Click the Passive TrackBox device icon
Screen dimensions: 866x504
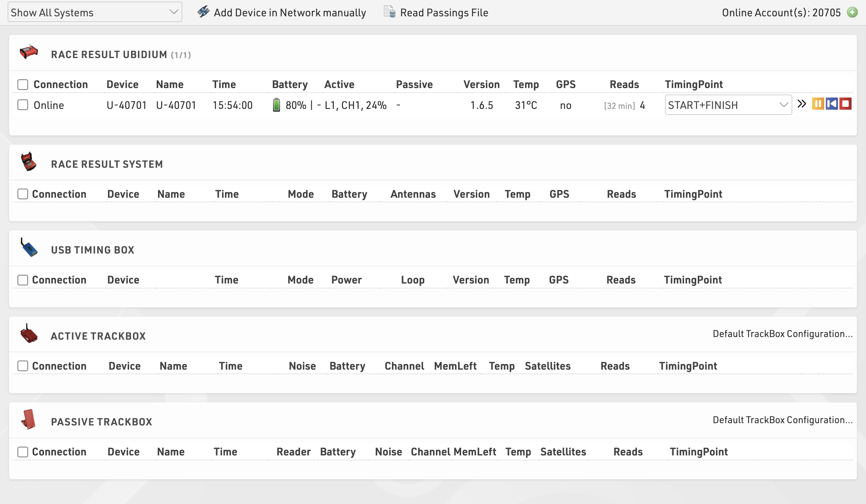[29, 419]
